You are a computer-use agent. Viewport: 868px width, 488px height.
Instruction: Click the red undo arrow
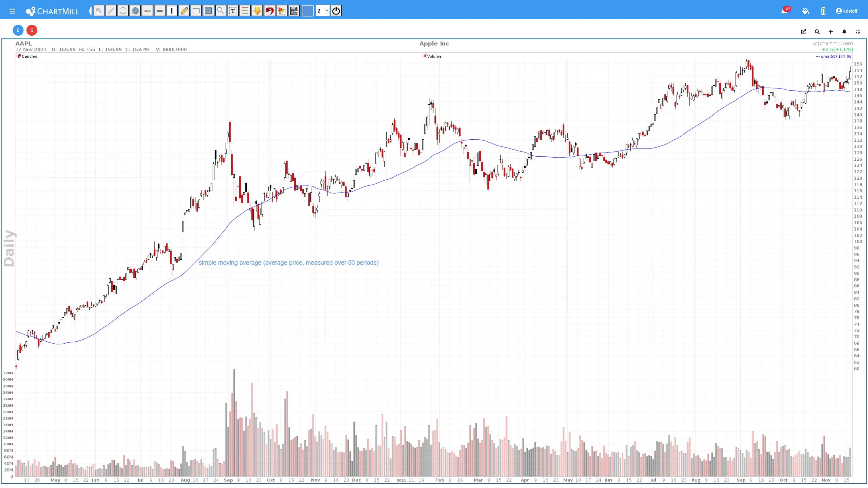pos(270,11)
